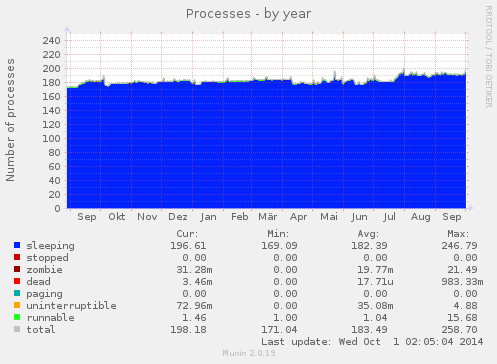The image size is (497, 364).
Task: Click dead current value 3.46m
Action: pyautogui.click(x=197, y=282)
